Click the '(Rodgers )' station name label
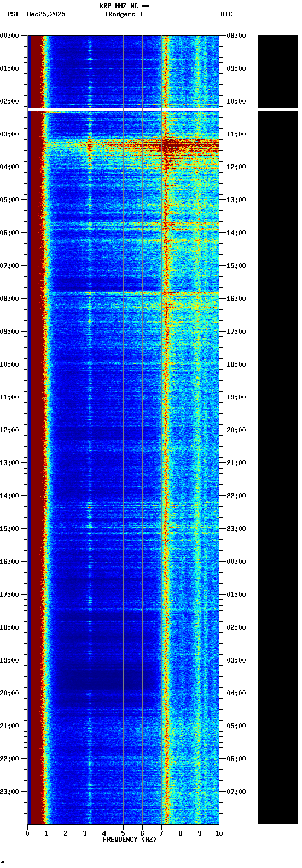The width and height of the screenshot is (302, 868). tap(124, 14)
